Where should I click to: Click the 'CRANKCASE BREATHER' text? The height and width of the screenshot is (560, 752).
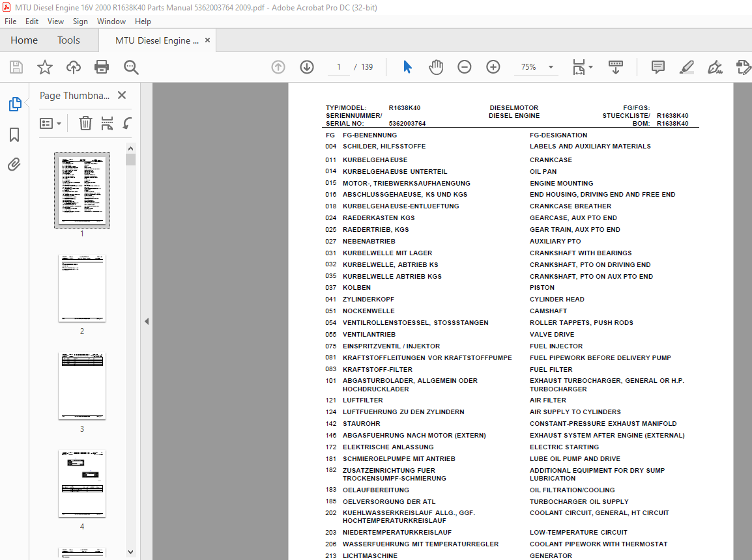(x=570, y=206)
